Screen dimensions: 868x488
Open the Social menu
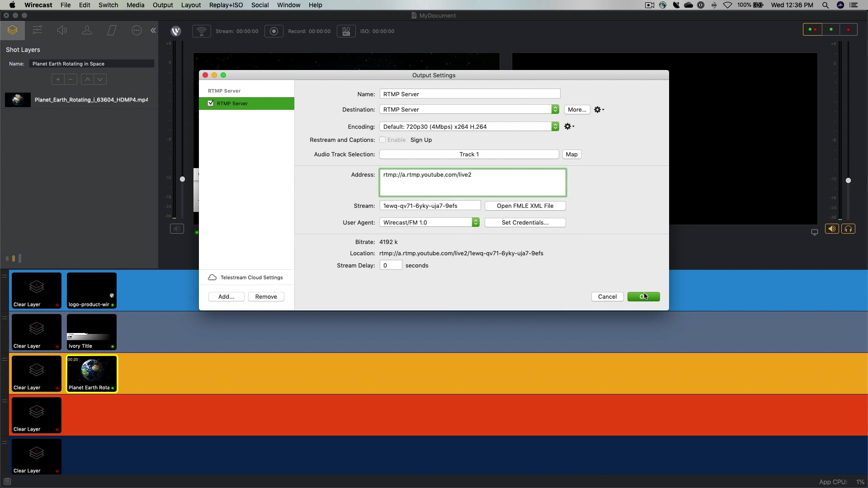(260, 5)
